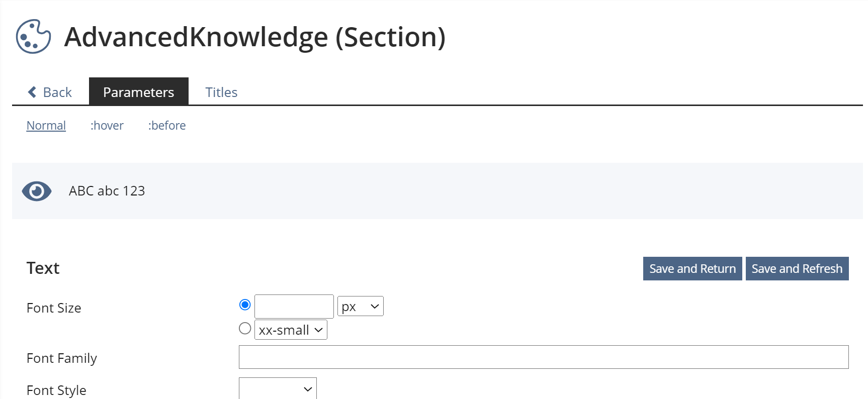Click the Font Family text field
The height and width of the screenshot is (399, 868).
544,357
